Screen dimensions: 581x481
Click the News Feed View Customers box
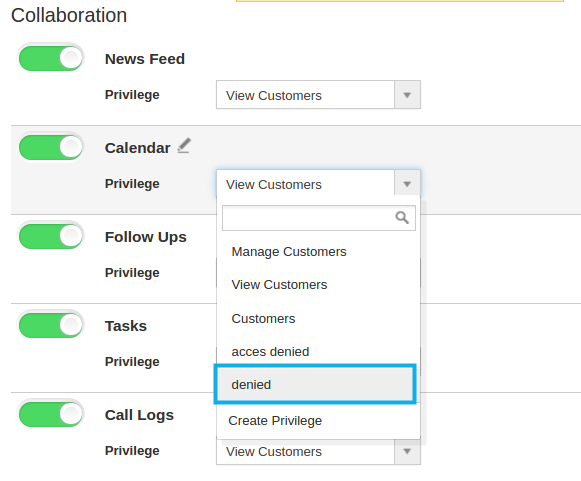coord(318,95)
